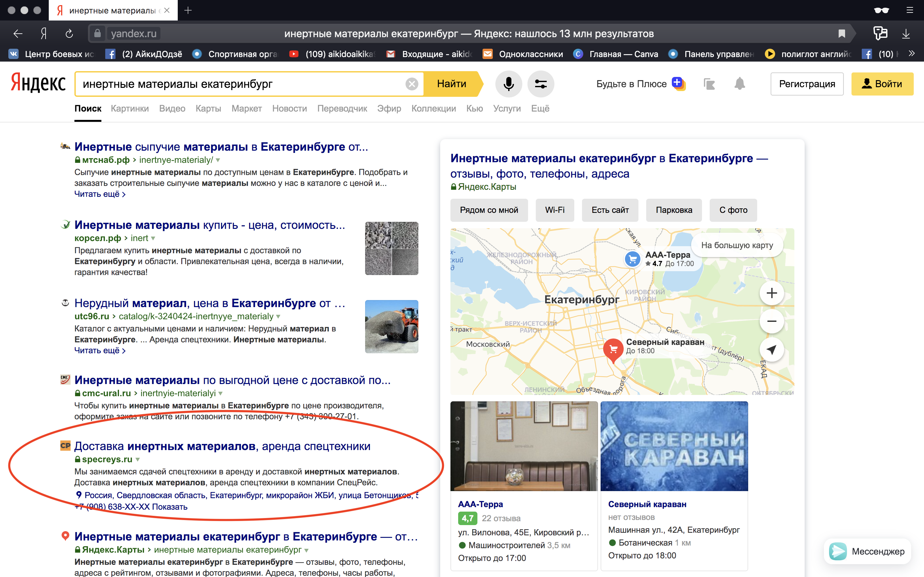The width and height of the screenshot is (924, 577).
Task: Clear the search query using the X icon
Action: pyautogui.click(x=412, y=84)
